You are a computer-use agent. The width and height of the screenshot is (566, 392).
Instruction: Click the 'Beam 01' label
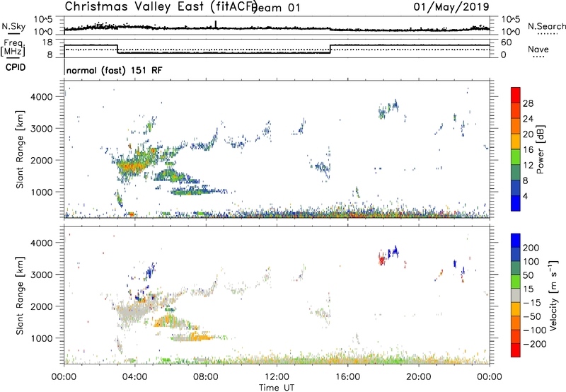pos(276,8)
